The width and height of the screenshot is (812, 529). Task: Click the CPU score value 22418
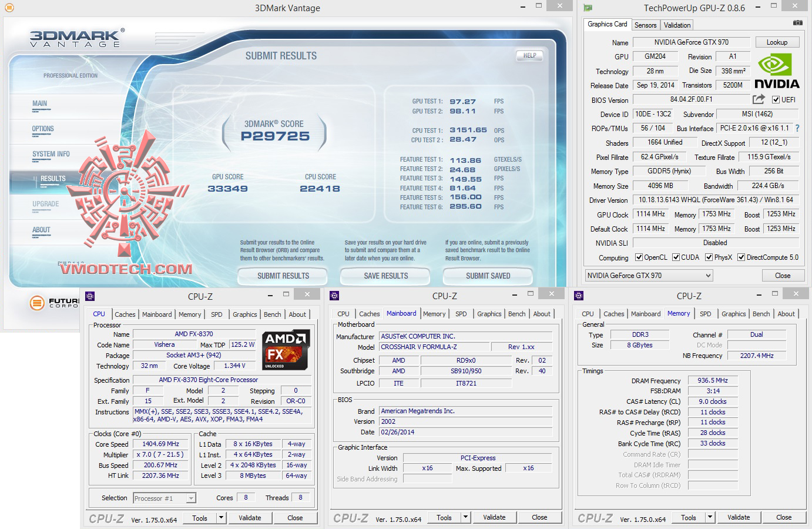[320, 189]
